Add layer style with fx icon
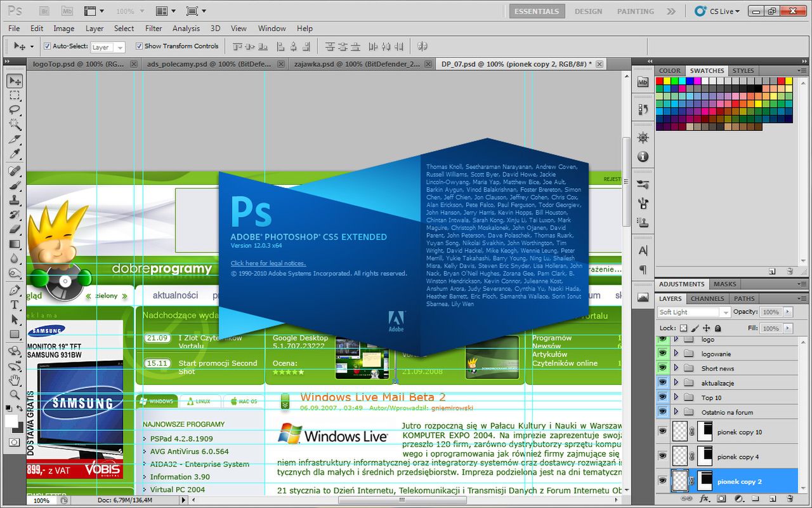Screen dimensions: 812x508 point(704,499)
